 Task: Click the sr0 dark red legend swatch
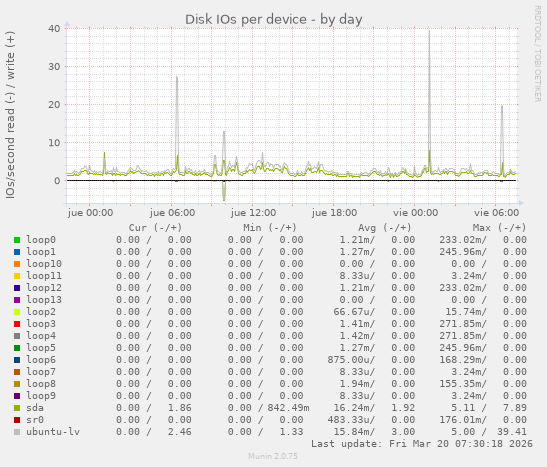pyautogui.click(x=17, y=420)
